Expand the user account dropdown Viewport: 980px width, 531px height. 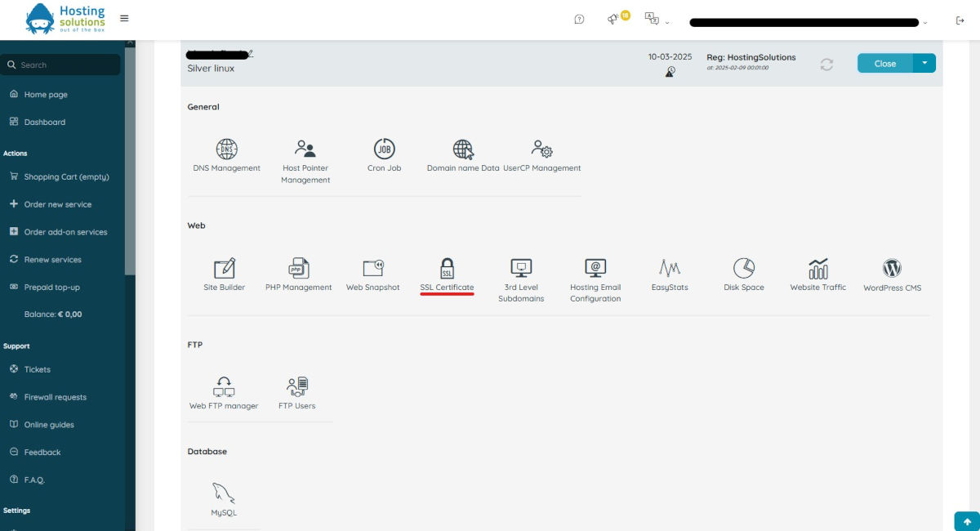(x=924, y=23)
